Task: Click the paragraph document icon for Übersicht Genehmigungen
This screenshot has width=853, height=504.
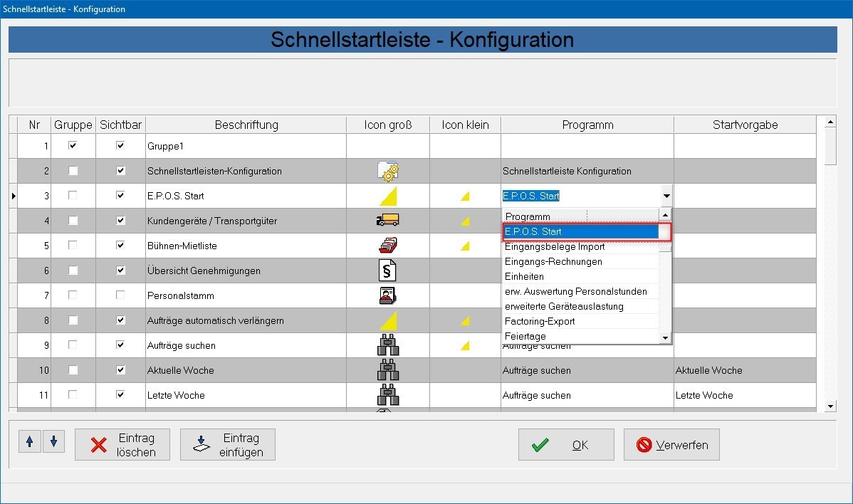Action: (x=388, y=271)
